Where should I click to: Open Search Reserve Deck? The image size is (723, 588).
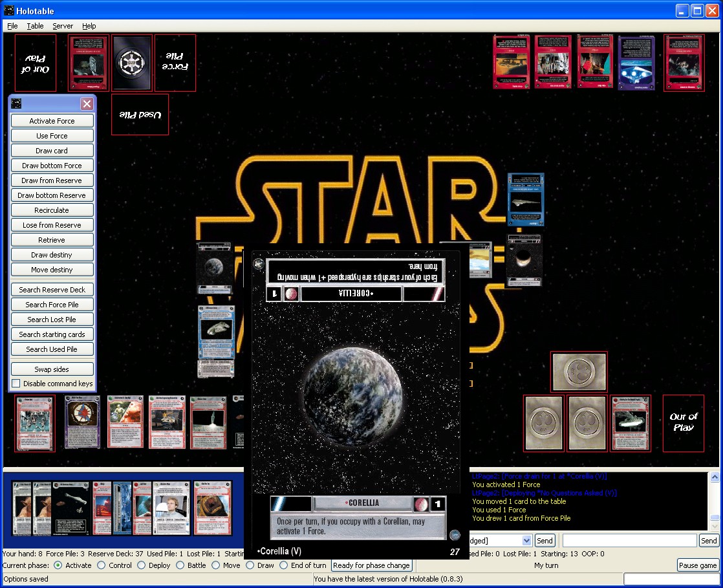[x=52, y=290]
